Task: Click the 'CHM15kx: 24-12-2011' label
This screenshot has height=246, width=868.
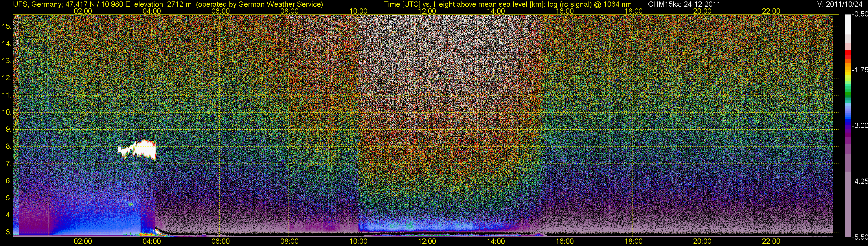Action: 684,4
